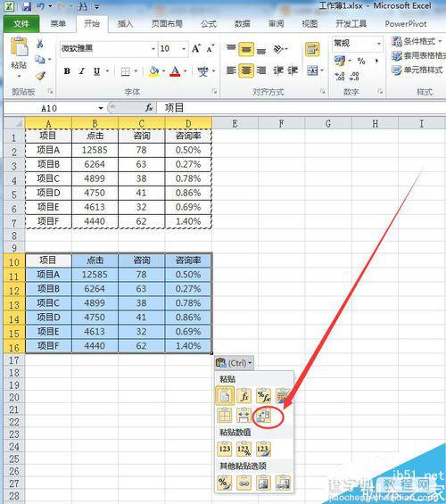Paste Values & Number Formatting (123%) icon

tap(244, 449)
